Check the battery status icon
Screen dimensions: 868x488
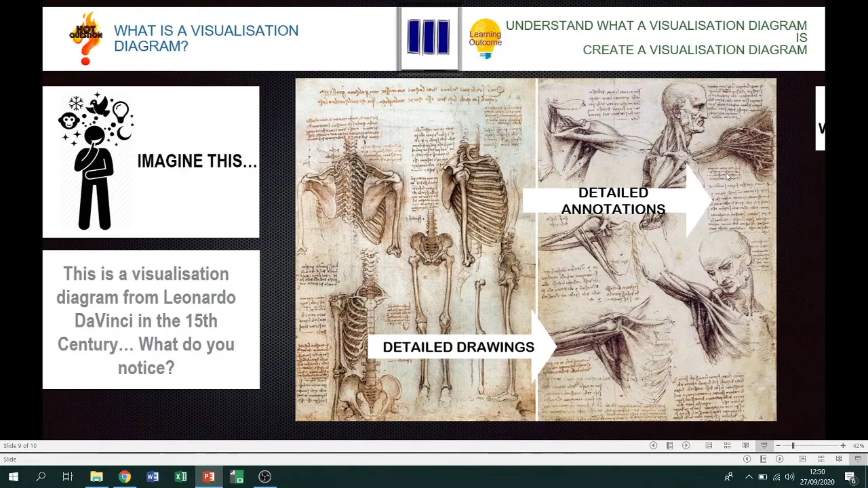[762, 477]
